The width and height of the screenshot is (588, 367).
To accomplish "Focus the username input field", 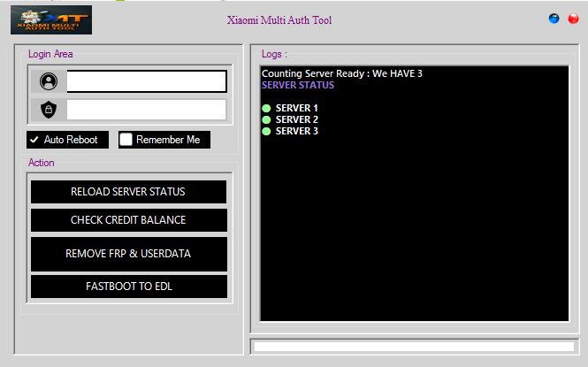I will [146, 81].
